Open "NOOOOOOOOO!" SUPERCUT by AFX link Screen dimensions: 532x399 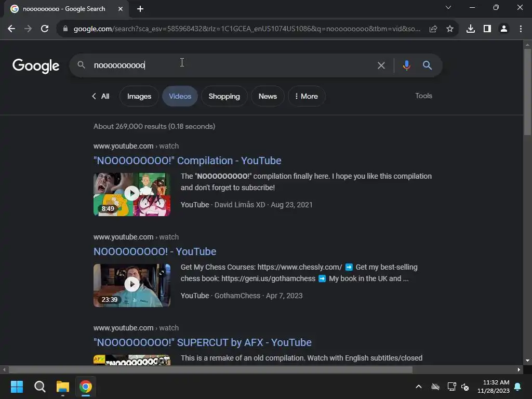203,342
